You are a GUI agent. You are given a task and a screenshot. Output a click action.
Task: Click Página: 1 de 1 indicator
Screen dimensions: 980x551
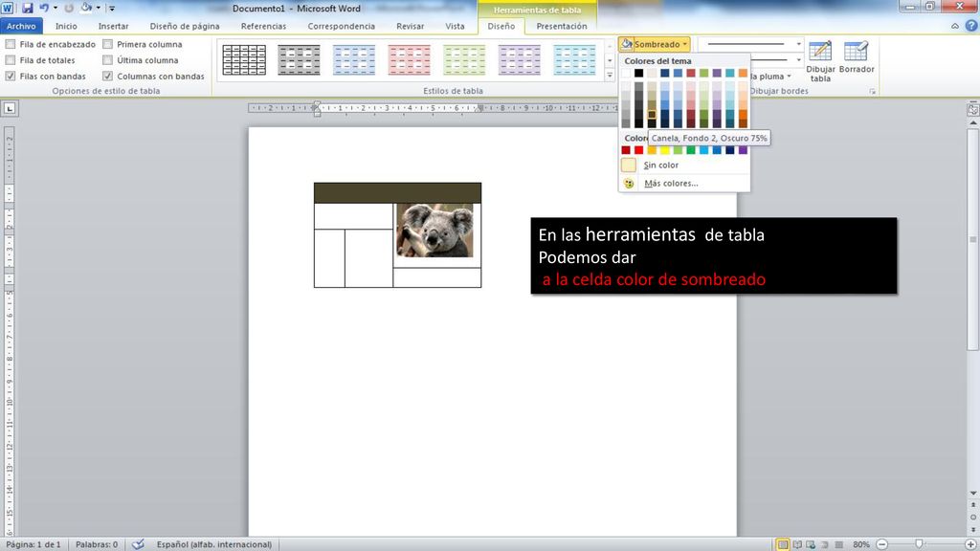33,544
